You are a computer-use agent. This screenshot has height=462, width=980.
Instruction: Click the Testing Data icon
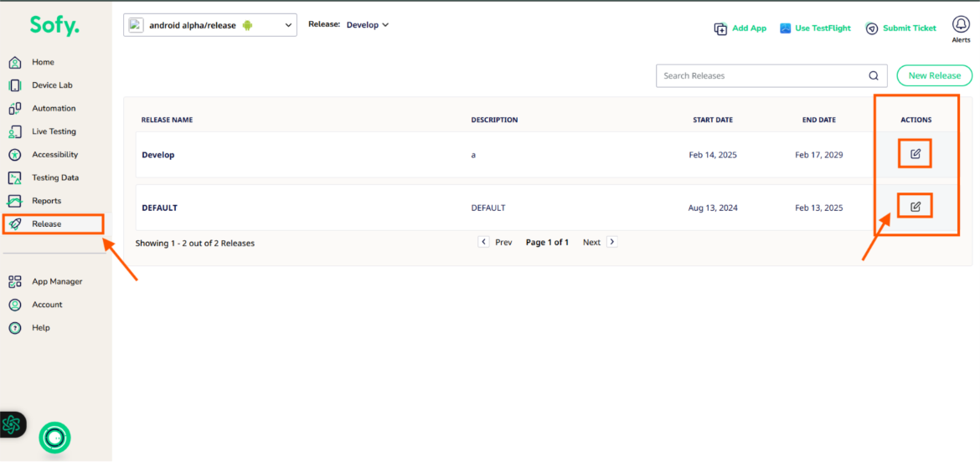pos(16,178)
